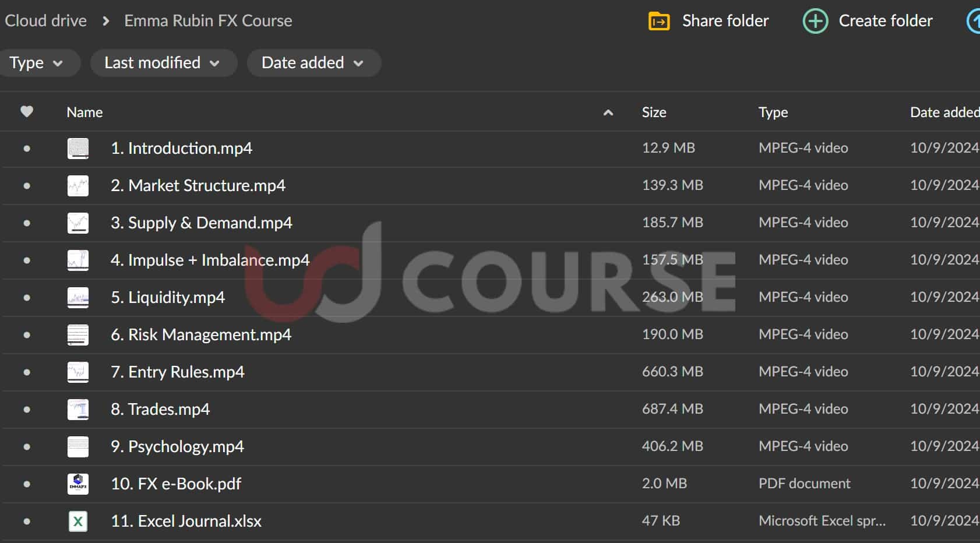Expand the Date added filter dropdown
The height and width of the screenshot is (543, 980).
313,63
